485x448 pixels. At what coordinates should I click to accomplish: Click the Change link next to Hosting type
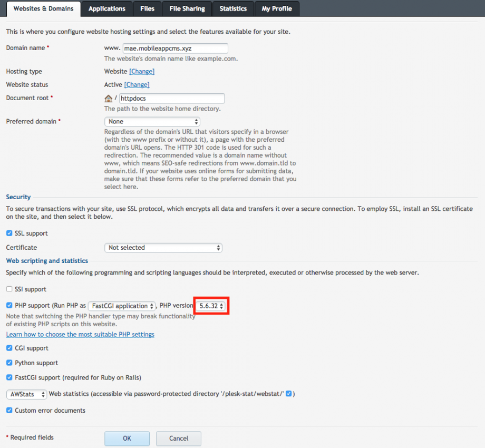(x=142, y=72)
